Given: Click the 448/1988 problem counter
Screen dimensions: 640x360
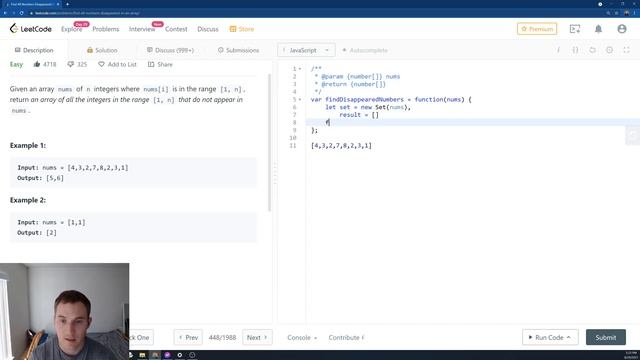Looking at the screenshot, I should pyautogui.click(x=222, y=338).
